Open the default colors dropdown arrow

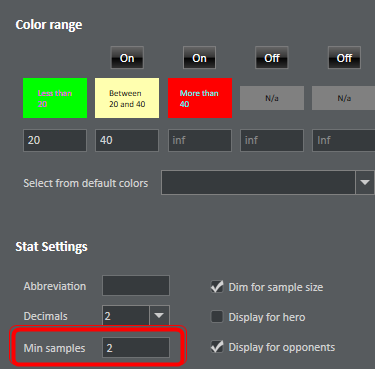(365, 182)
